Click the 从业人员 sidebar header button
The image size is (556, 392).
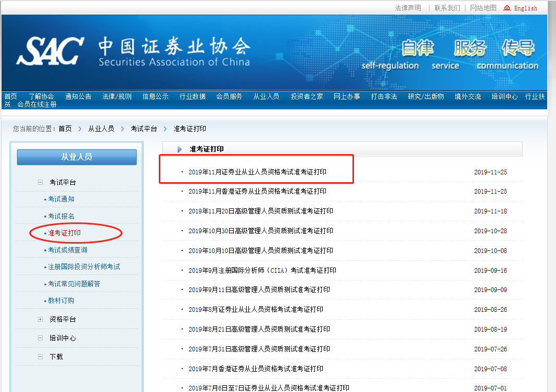tap(77, 157)
